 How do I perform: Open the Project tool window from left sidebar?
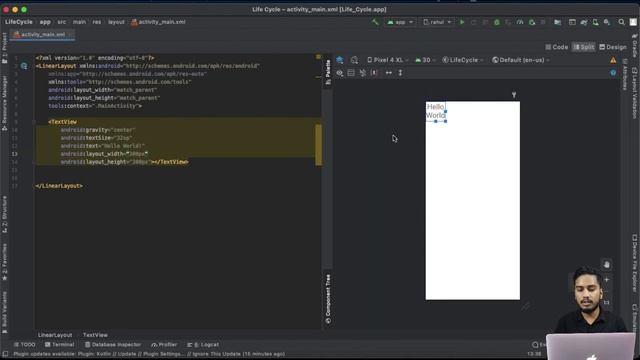[x=4, y=48]
